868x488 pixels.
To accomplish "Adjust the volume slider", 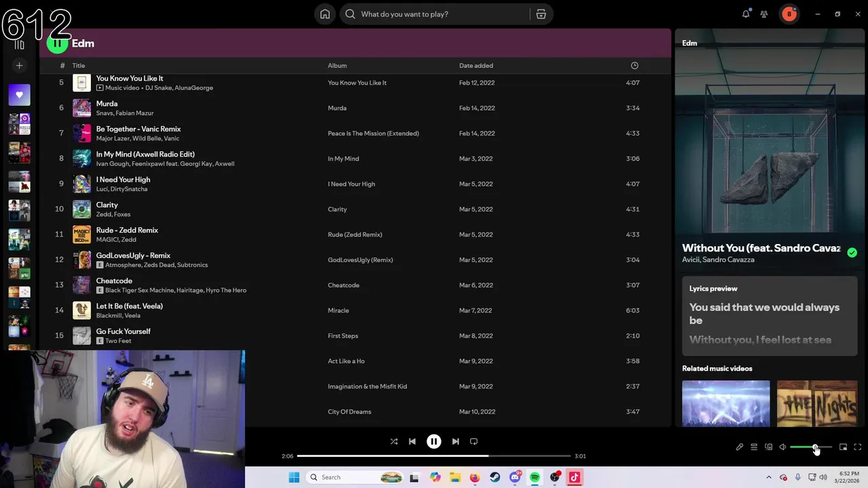I will pos(811,447).
